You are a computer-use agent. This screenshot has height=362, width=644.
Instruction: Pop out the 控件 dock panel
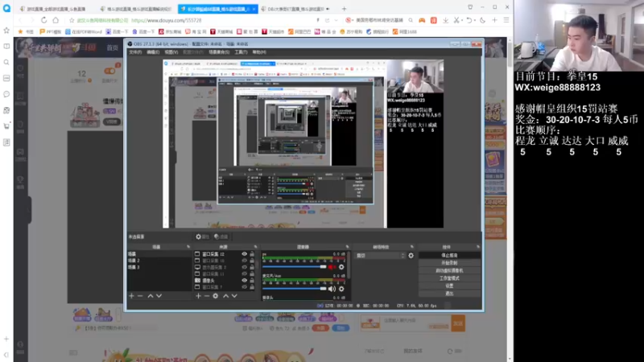[478, 247]
